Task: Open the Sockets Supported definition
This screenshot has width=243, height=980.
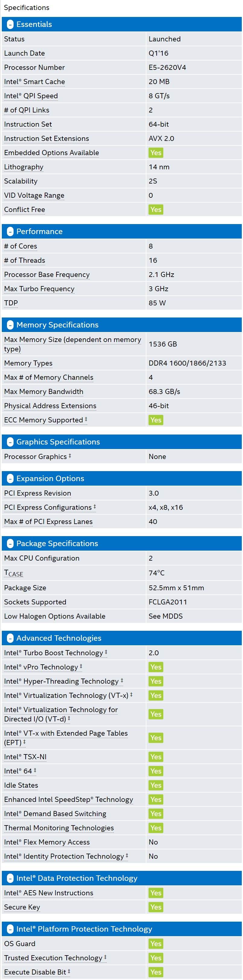Action: (35, 602)
